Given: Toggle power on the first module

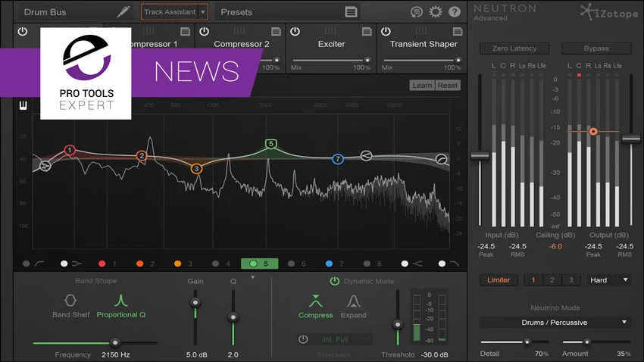Looking at the screenshot, I should (23, 31).
